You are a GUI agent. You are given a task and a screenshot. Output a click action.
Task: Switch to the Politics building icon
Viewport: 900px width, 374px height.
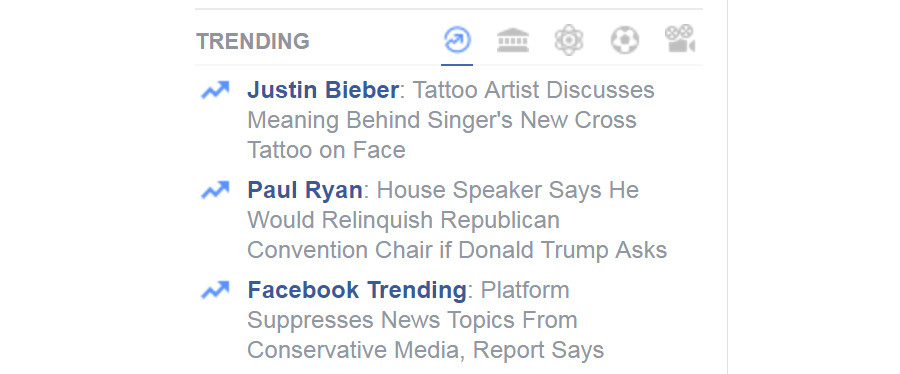pyautogui.click(x=513, y=41)
